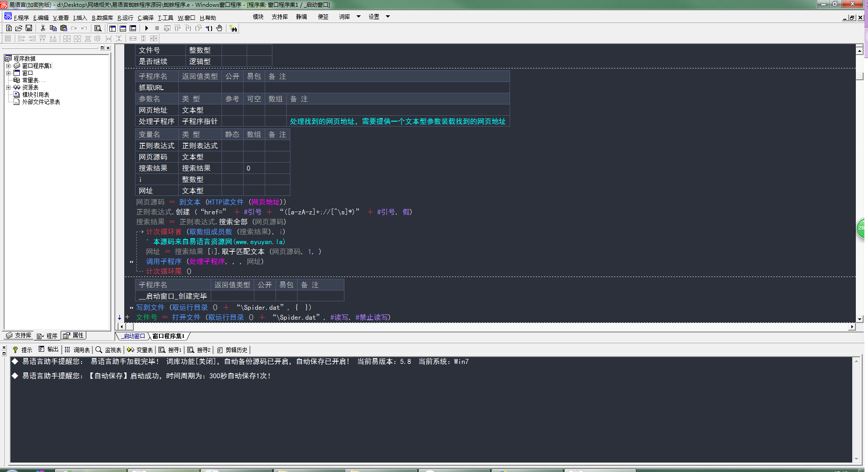Open the 剪辑历史 tab
The image size is (868, 472).
point(232,350)
